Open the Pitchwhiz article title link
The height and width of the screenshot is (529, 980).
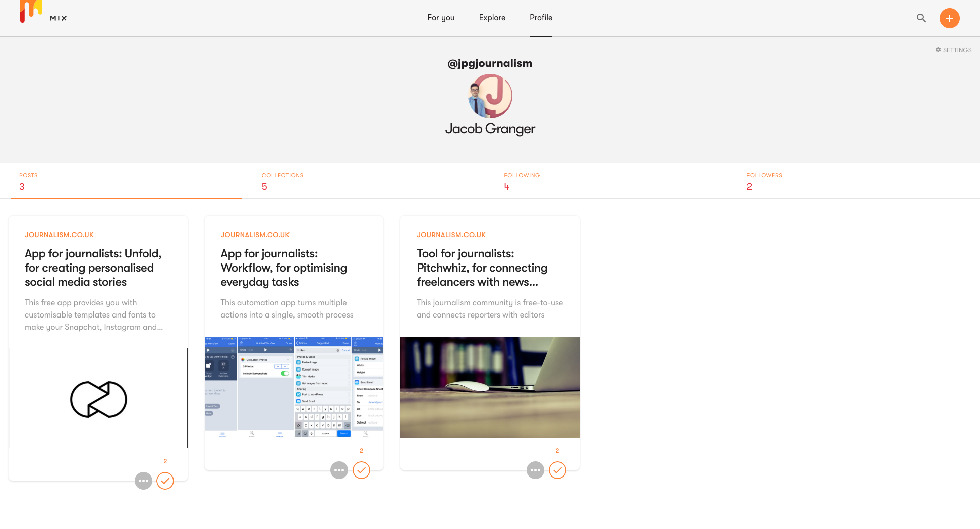click(x=482, y=268)
